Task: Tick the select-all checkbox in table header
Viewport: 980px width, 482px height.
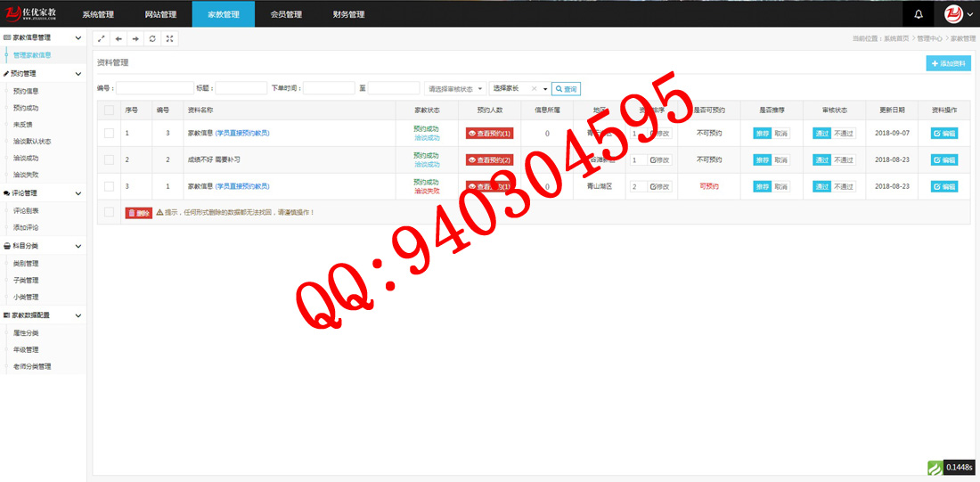Action: click(x=109, y=110)
